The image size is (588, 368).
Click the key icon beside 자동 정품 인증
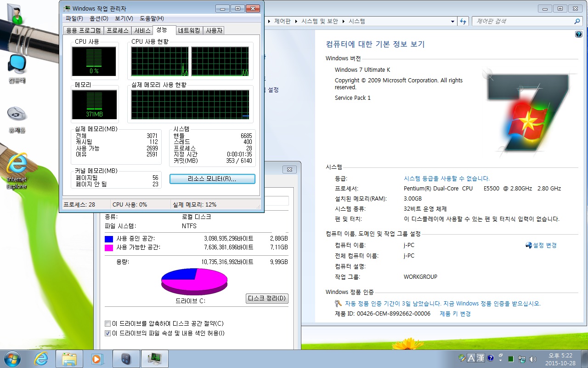tap(339, 304)
